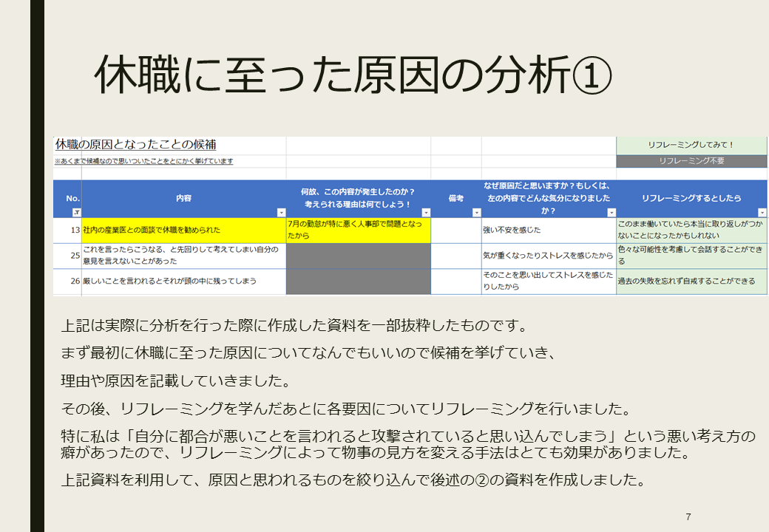Open filter dropdown for 内容 column
This screenshot has height=532, width=769.
[281, 213]
